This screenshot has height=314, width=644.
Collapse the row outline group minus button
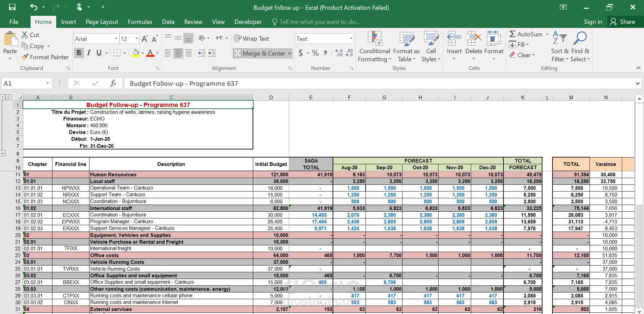pyautogui.click(x=3, y=153)
